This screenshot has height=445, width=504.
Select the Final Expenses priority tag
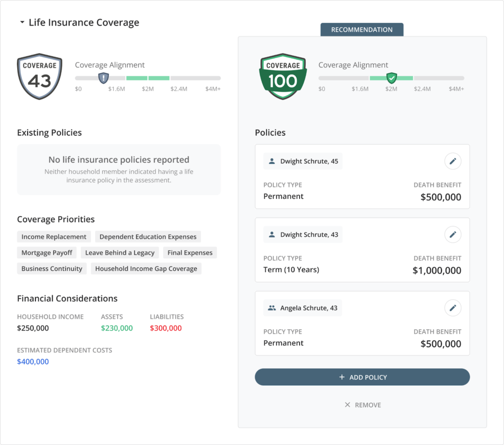pos(189,253)
